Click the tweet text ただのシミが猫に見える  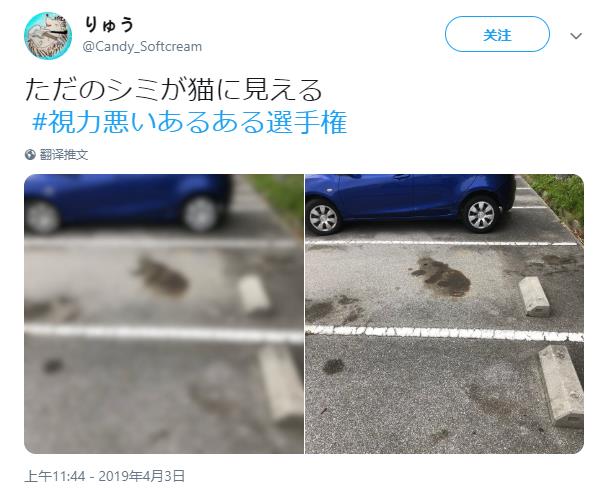point(174,90)
